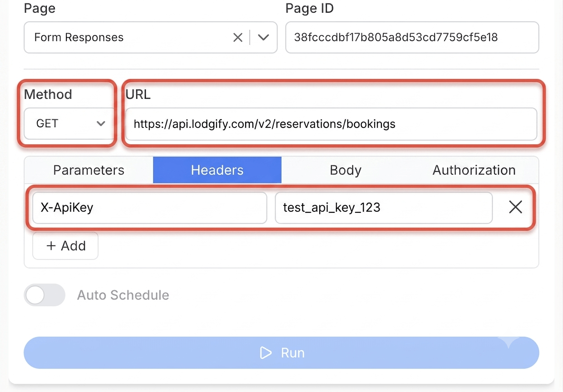This screenshot has width=563, height=392.
Task: Click the Page ID input field
Action: pos(412,37)
